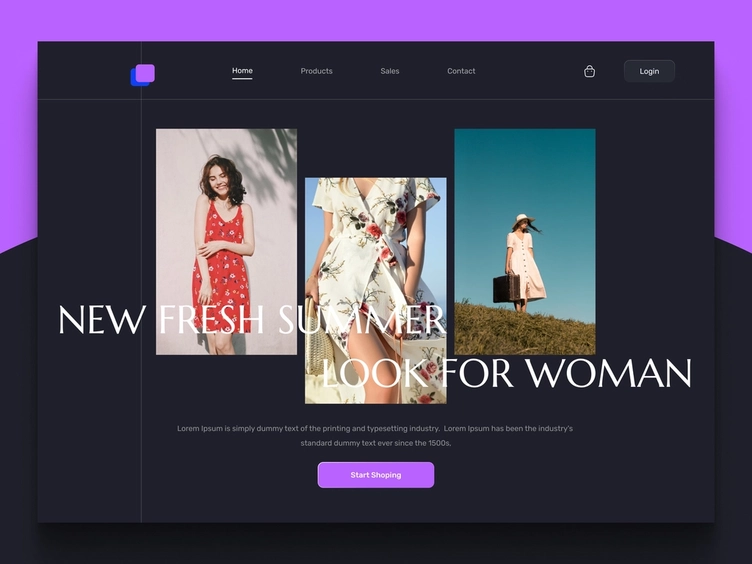Open the Contact page link
Screen dimensions: 752x564
coord(461,71)
